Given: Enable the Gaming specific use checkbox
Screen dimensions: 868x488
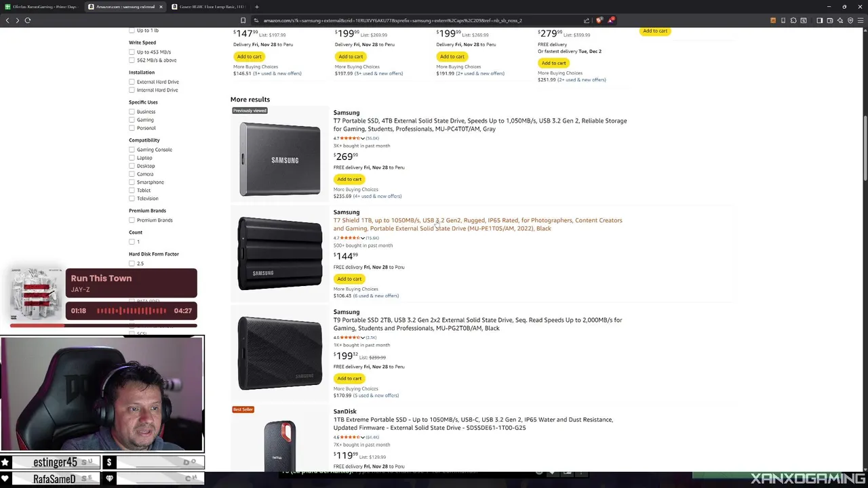Looking at the screenshot, I should click(x=132, y=120).
